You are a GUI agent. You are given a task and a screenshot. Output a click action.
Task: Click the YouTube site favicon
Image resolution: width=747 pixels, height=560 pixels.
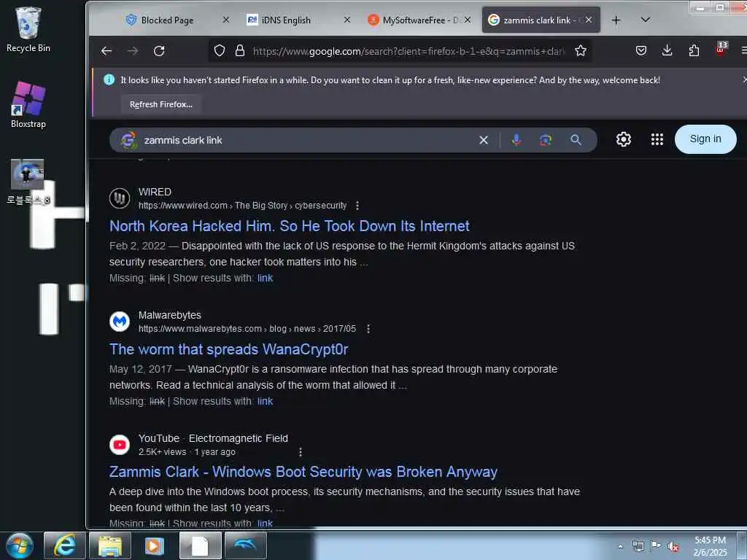coord(120,445)
